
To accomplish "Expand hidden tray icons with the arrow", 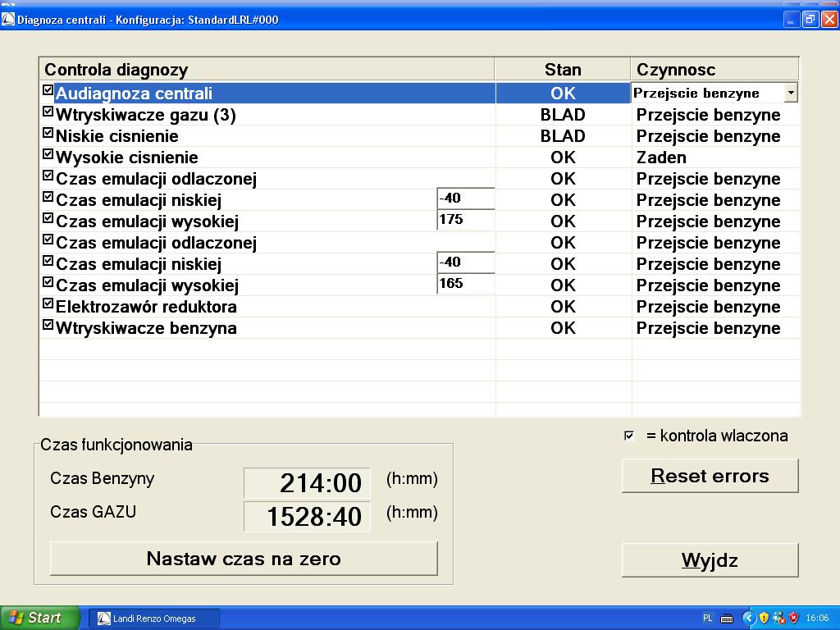I will (x=748, y=618).
